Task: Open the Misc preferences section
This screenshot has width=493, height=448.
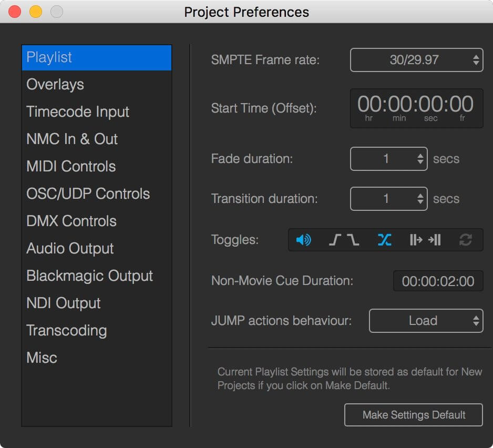Action: pyautogui.click(x=97, y=358)
